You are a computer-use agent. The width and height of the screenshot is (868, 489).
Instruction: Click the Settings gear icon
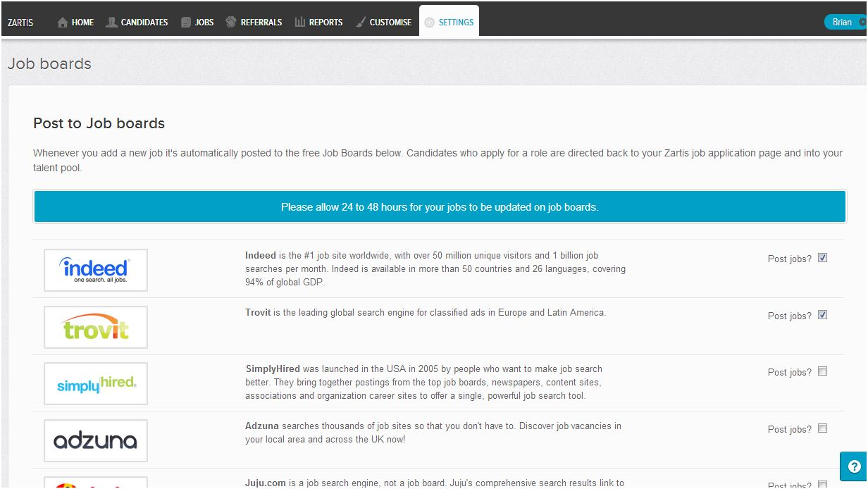[429, 23]
